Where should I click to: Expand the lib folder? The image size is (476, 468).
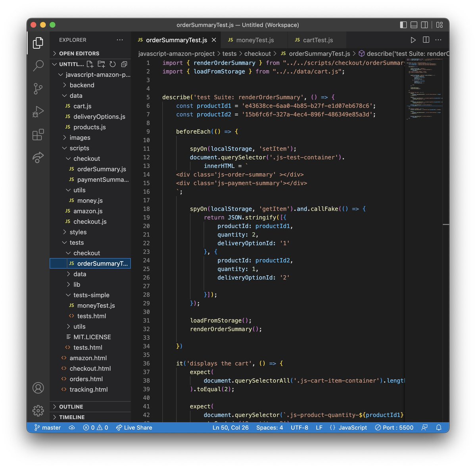pyautogui.click(x=90, y=285)
